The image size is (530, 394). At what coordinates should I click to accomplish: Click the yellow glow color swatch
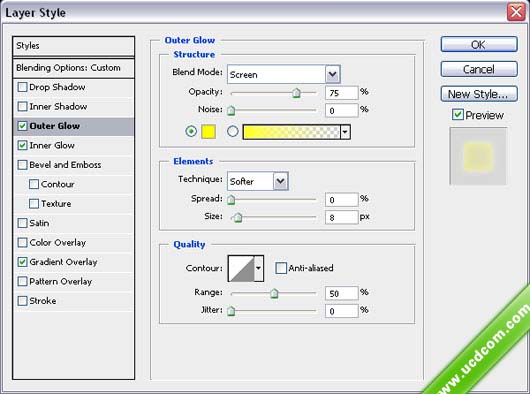(209, 132)
